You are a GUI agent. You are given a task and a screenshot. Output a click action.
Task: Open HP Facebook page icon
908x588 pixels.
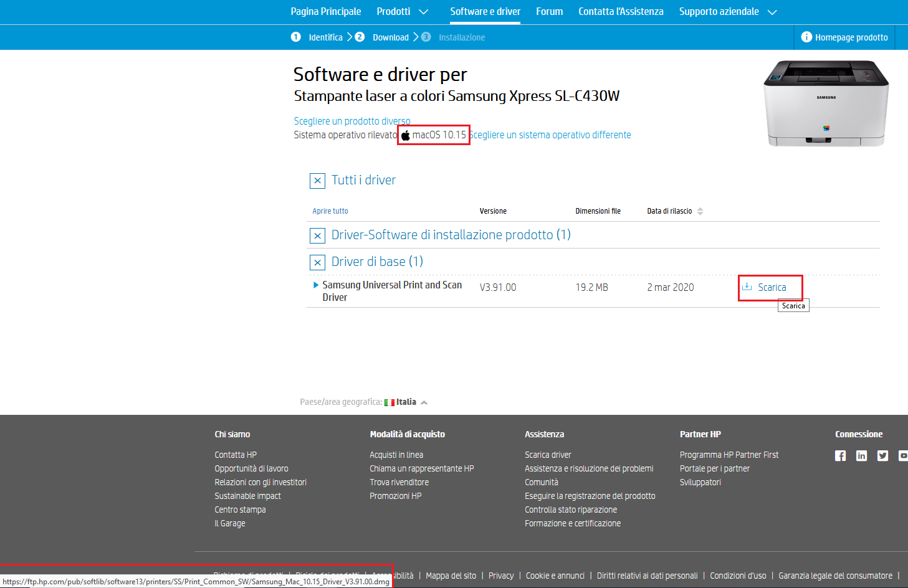click(x=841, y=456)
